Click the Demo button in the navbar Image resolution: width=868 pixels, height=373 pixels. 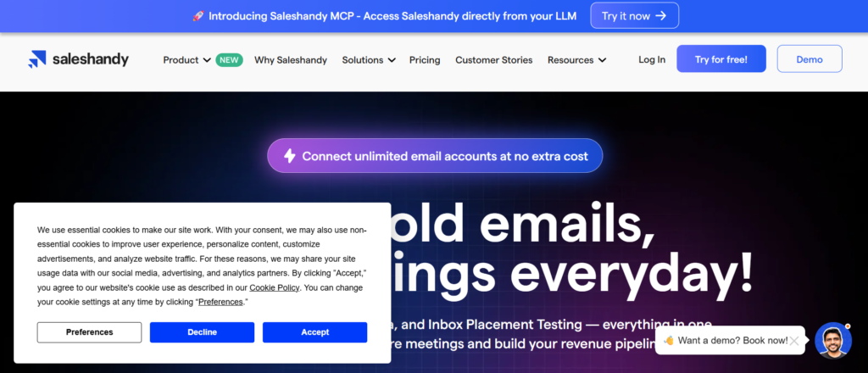(810, 59)
